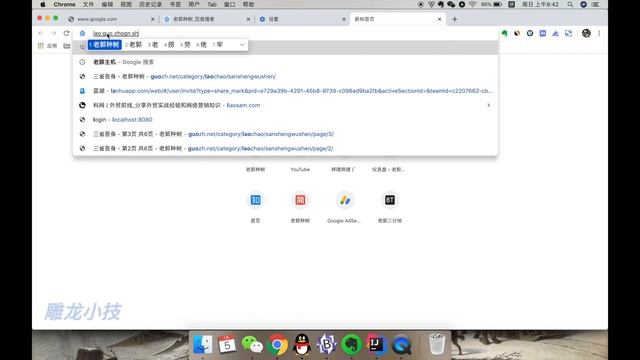Screen dimensions: 640x360
Task: Open Evernote from the Dock
Action: (351, 345)
